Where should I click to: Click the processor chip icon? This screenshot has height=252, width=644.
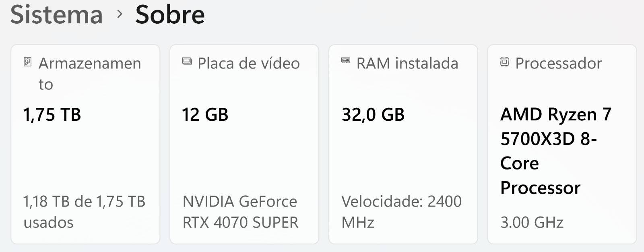[x=504, y=62]
